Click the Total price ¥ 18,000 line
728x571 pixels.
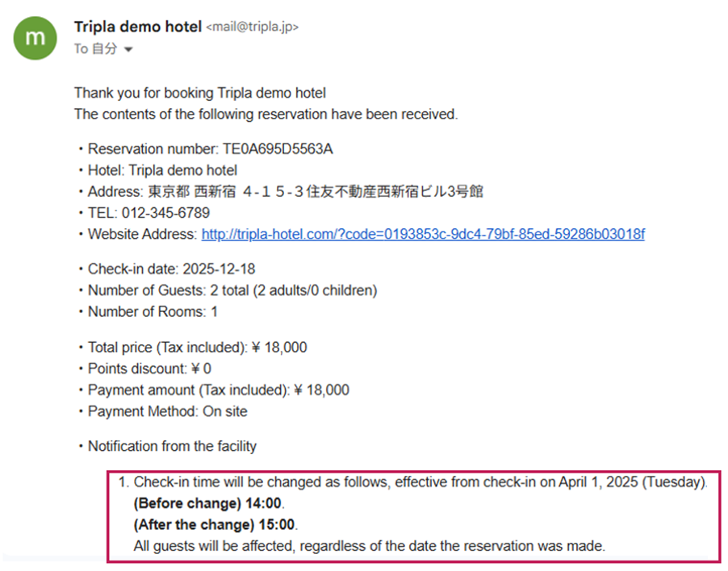[197, 348]
